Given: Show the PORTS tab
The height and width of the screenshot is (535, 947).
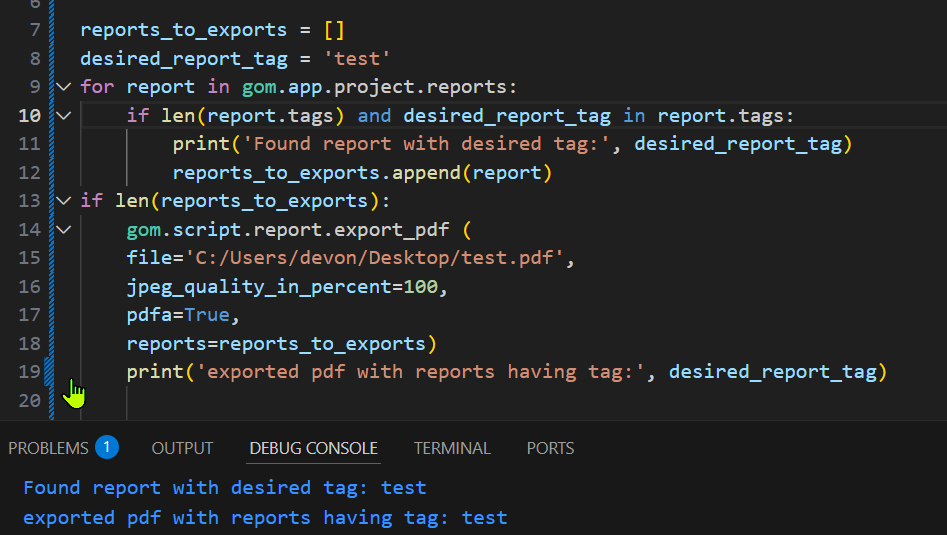Looking at the screenshot, I should [550, 448].
